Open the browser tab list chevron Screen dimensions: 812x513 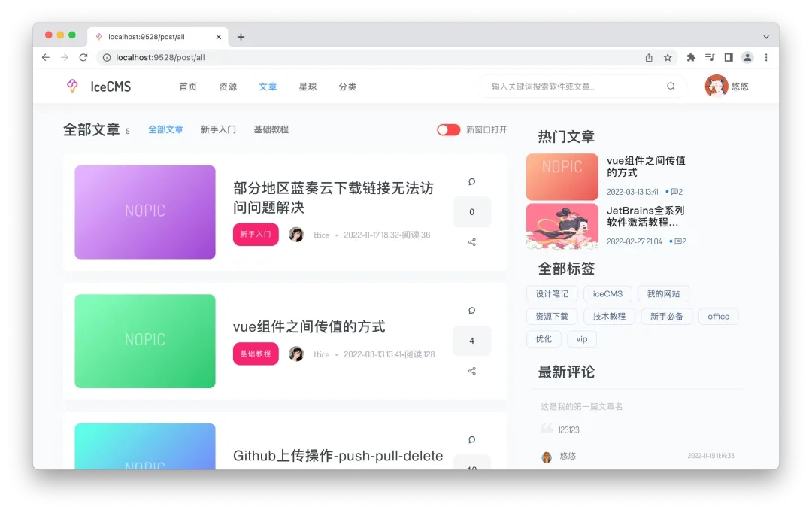pyautogui.click(x=765, y=36)
